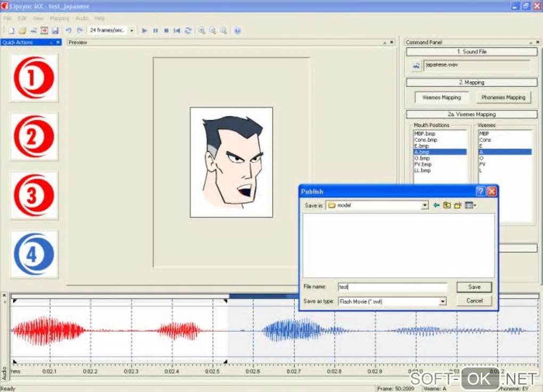The height and width of the screenshot is (392, 543).
Task: Click the Zoom In magnifier icon
Action: pyautogui.click(x=202, y=31)
